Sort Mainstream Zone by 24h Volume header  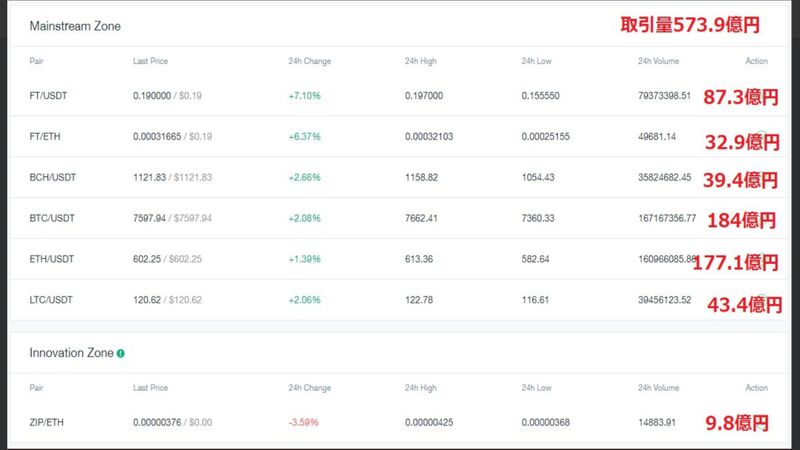[658, 61]
